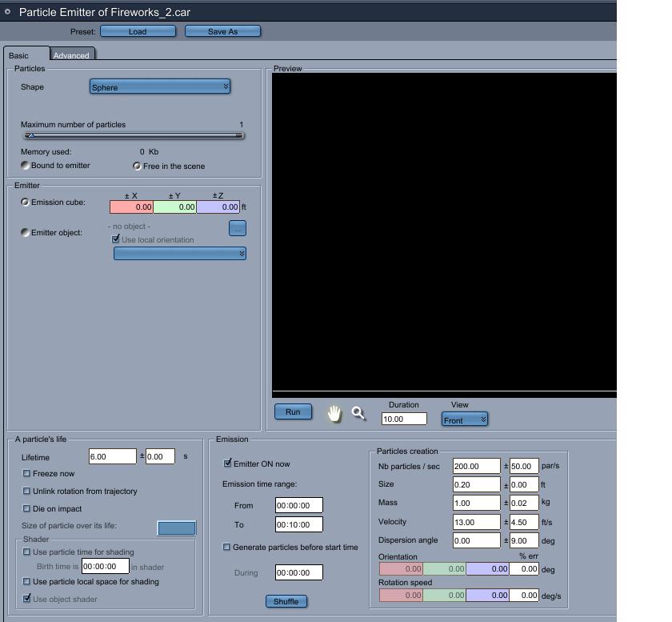Click the Rotation speed % err field
The height and width of the screenshot is (622, 672).
524,595
